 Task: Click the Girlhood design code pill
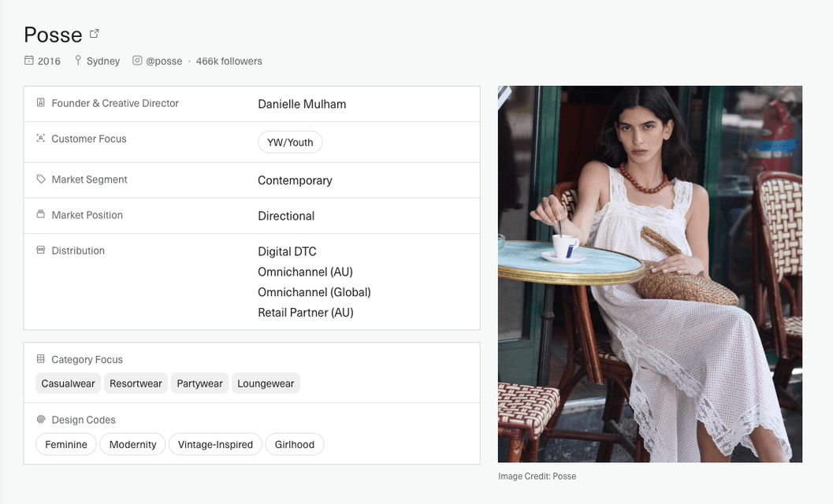[295, 444]
